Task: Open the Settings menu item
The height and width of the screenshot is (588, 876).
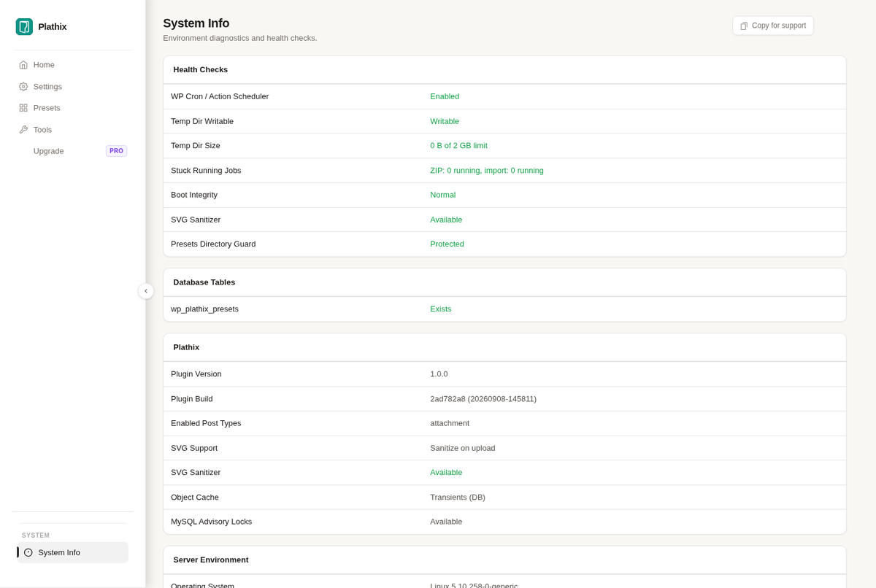Action: point(73,87)
